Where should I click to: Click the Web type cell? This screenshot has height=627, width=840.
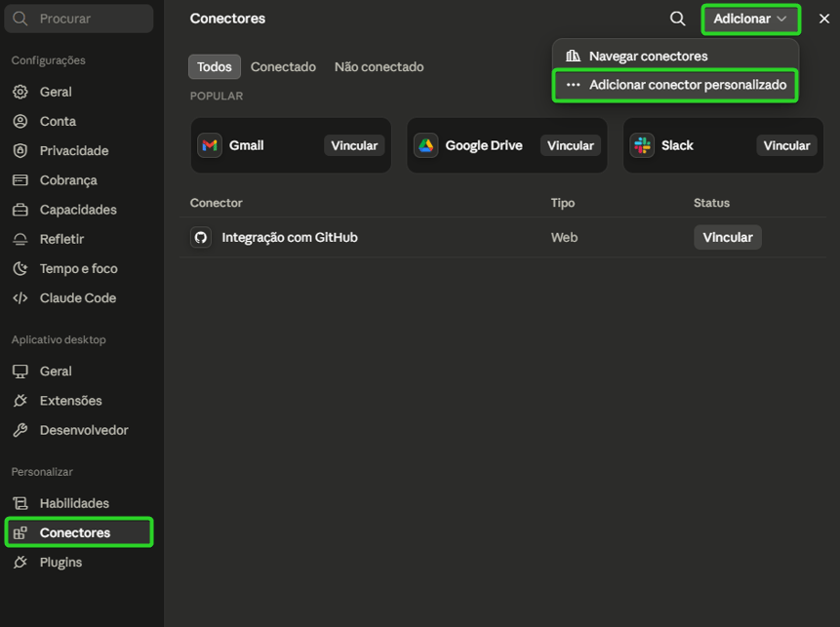564,237
